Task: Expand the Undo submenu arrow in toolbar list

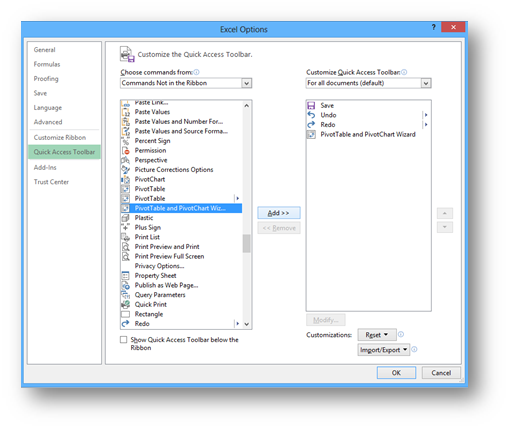Action: [x=426, y=115]
